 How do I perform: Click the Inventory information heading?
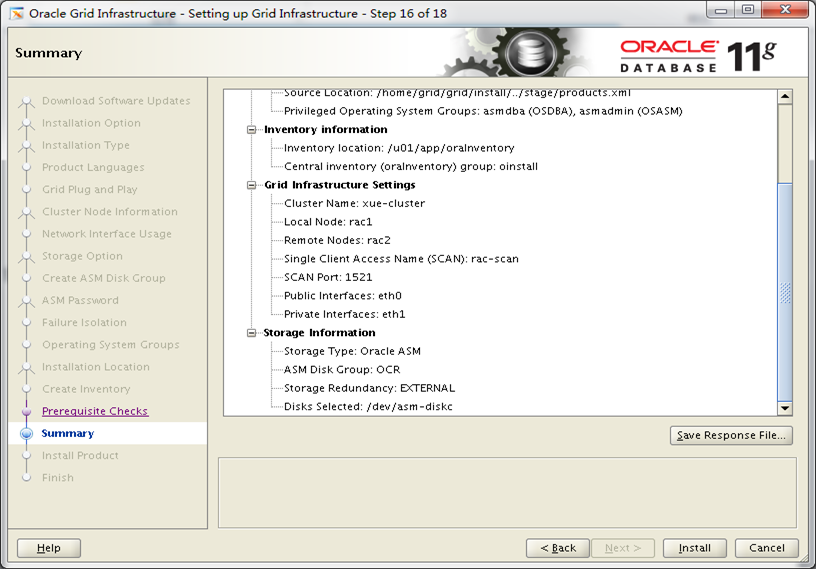click(326, 130)
